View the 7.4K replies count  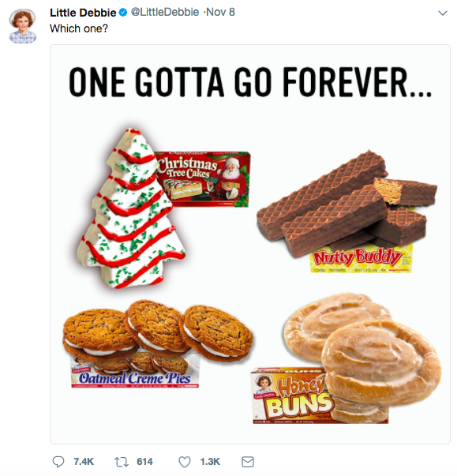[x=84, y=462]
